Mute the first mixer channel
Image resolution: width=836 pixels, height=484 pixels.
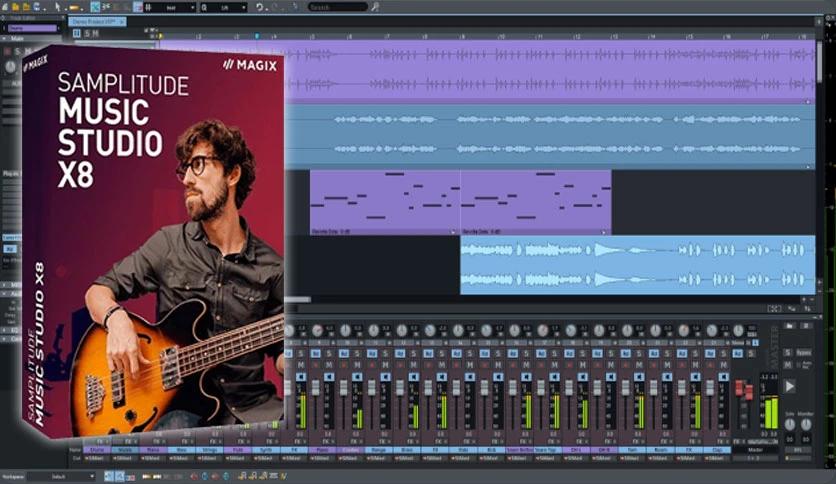tap(300, 365)
